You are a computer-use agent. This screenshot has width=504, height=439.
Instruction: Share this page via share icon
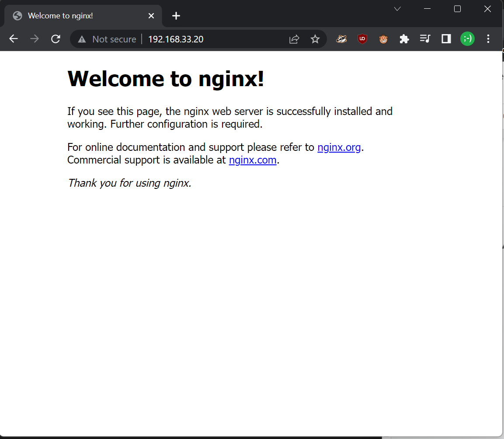click(x=294, y=39)
